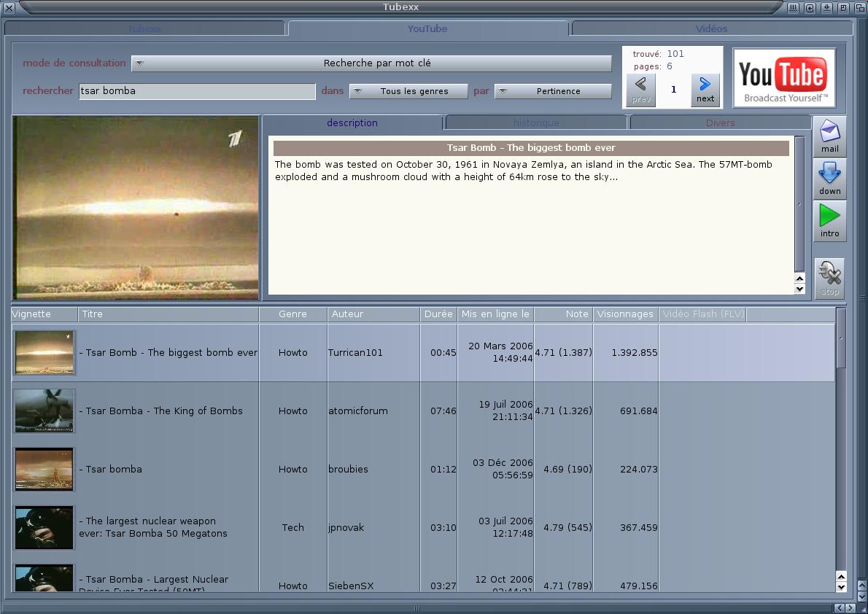Click the Vidéo Flash (FLV) column header
Image resolution: width=868 pixels, height=614 pixels.
702,314
